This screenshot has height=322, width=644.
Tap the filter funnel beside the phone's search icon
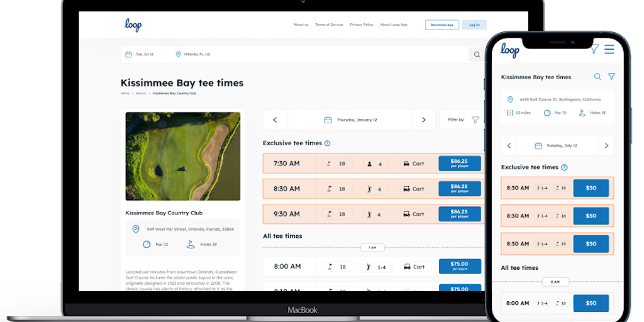click(x=611, y=77)
